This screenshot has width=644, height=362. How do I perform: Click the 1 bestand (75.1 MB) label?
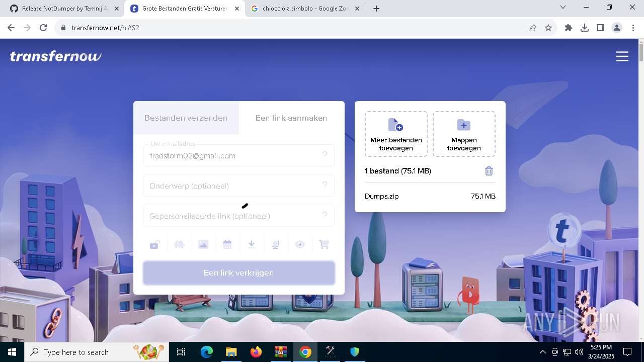point(397,171)
